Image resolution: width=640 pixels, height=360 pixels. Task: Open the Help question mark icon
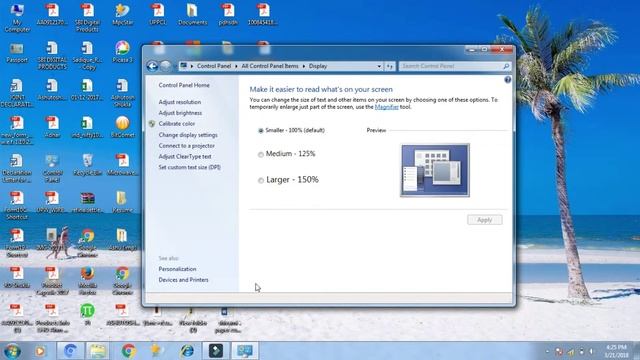[x=507, y=80]
